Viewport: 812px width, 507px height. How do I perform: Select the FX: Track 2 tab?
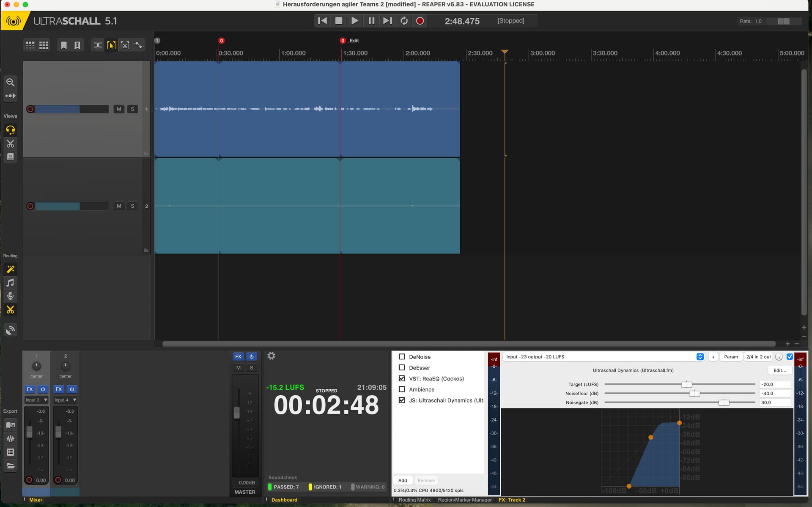click(512, 500)
